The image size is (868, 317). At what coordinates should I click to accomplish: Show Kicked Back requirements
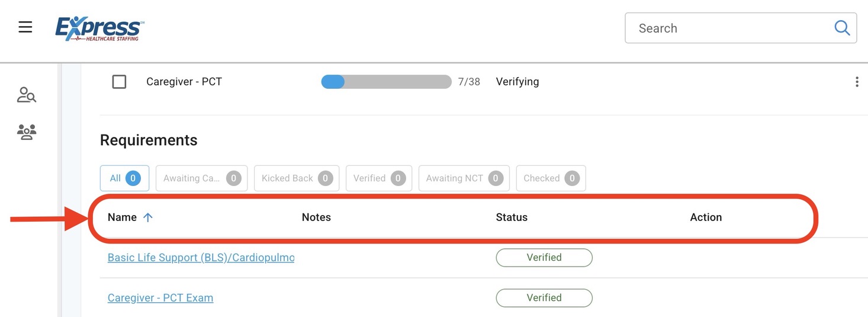(296, 178)
